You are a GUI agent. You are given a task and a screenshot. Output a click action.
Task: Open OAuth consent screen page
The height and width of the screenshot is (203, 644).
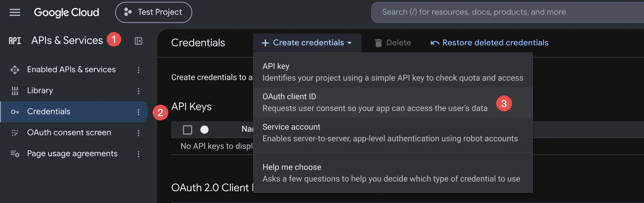69,132
